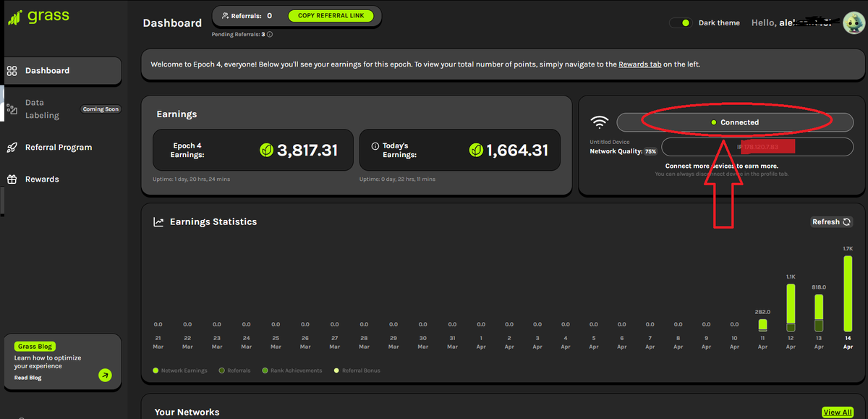Viewport: 868px width, 419px height.
Task: Click the Pending Referrals: 3 text
Action: 238,34
